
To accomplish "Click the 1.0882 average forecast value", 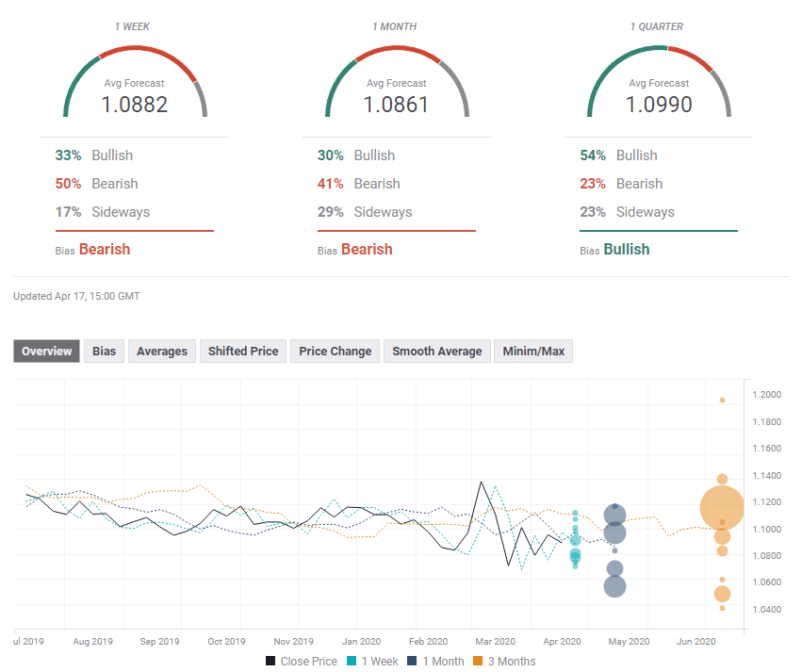I will pyautogui.click(x=135, y=105).
